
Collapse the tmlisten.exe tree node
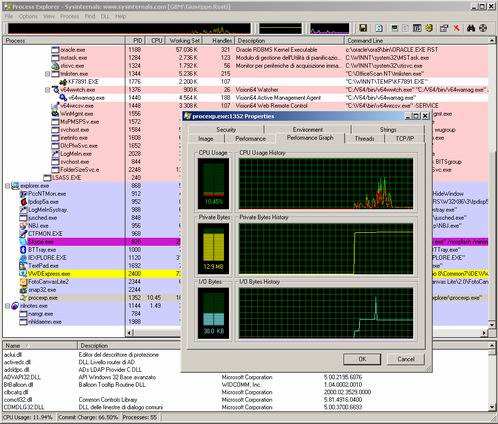coord(47,74)
